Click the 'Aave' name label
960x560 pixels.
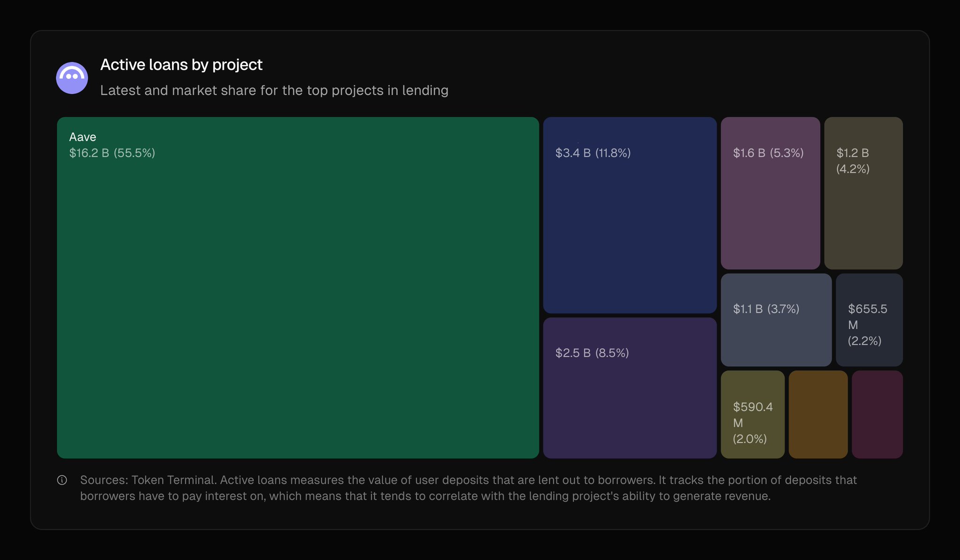click(82, 137)
